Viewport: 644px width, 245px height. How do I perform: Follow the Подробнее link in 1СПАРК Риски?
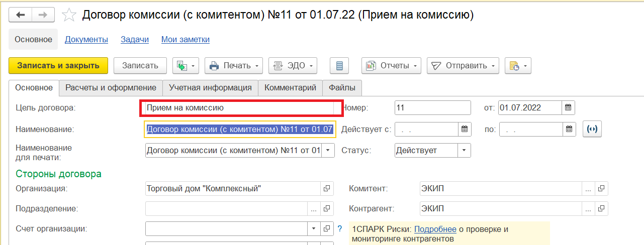(435, 229)
